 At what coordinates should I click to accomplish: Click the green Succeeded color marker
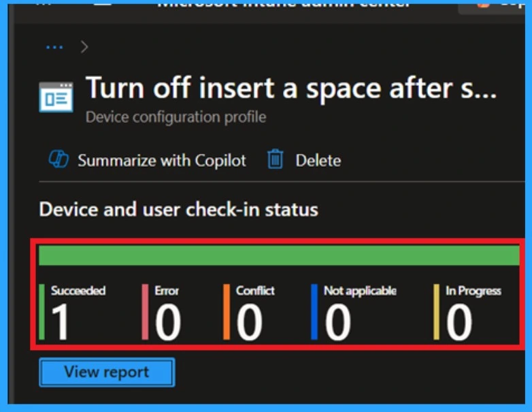42,311
